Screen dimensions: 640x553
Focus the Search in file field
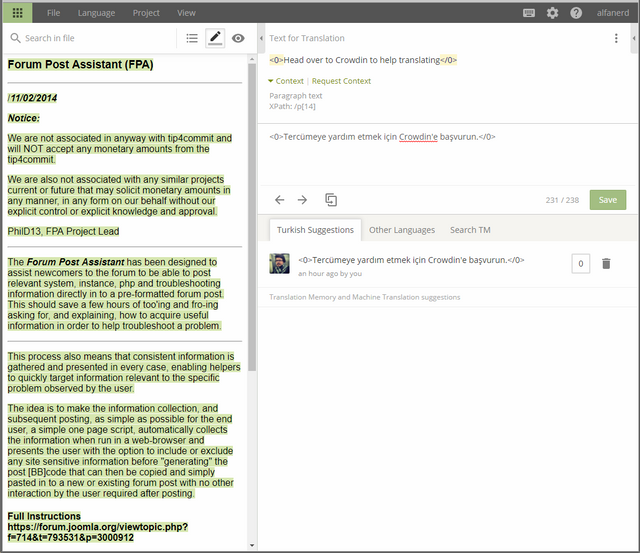click(x=98, y=38)
